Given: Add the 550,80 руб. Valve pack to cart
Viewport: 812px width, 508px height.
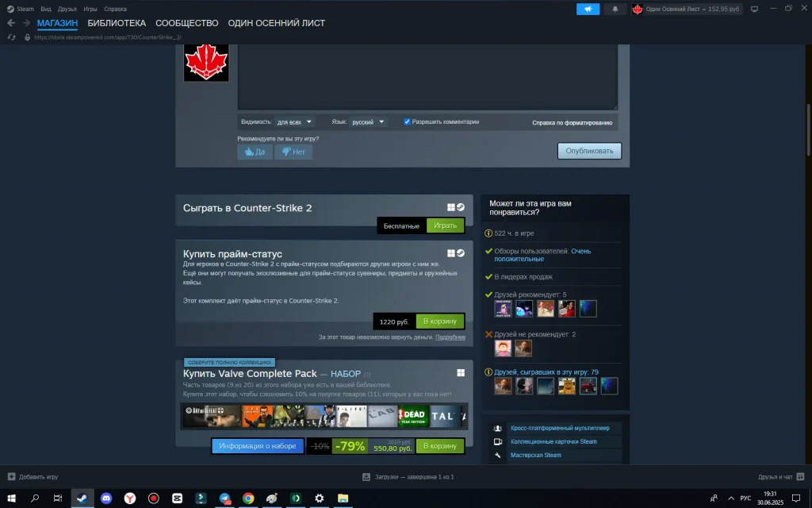Looking at the screenshot, I should (x=439, y=446).
